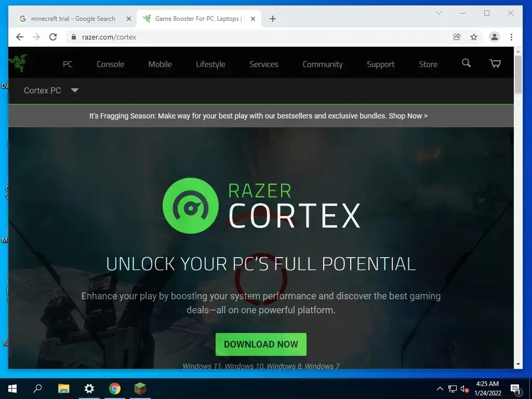The height and width of the screenshot is (399, 532).
Task: Open File Explorer from the taskbar
Action: 63,389
